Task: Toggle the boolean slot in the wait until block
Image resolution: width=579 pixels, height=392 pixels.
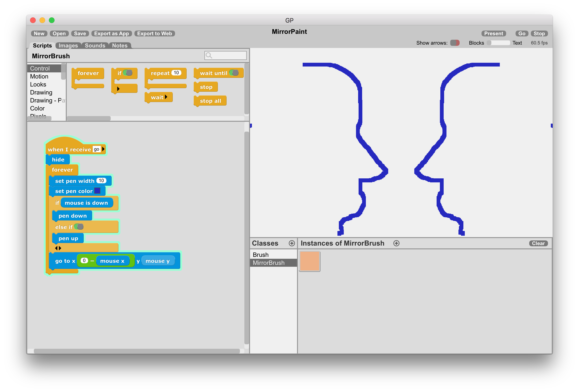Action: coord(234,73)
